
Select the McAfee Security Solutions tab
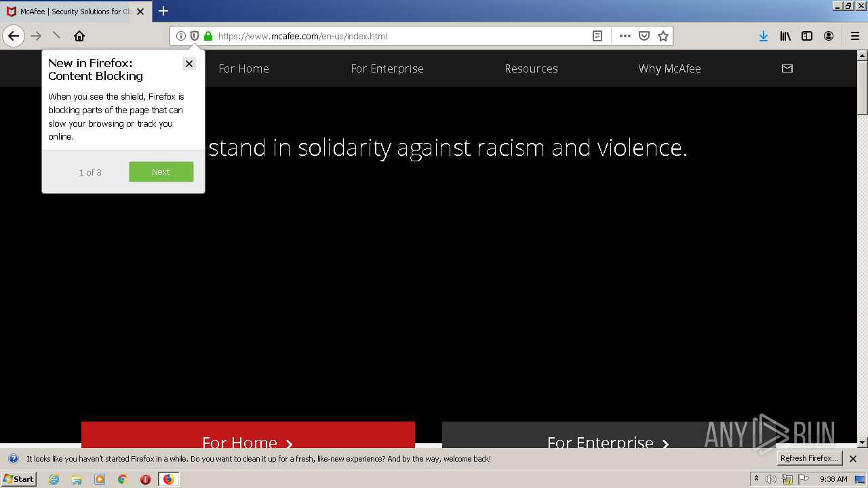[75, 12]
